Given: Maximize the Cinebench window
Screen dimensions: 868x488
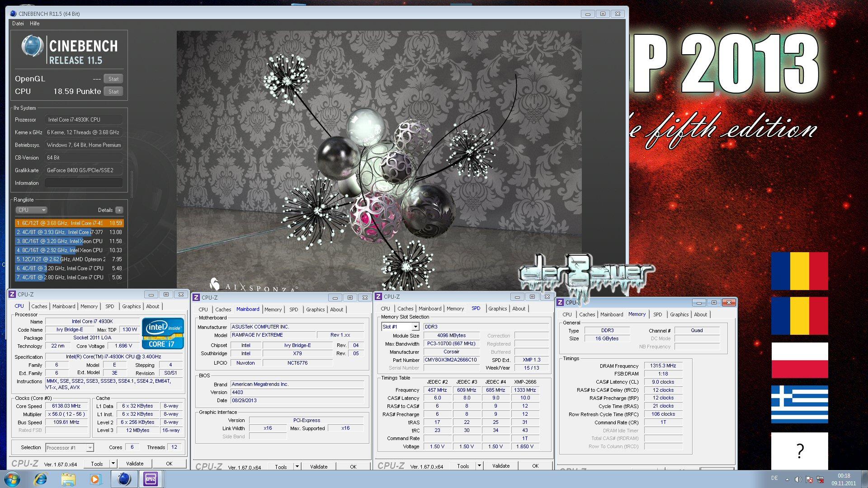Looking at the screenshot, I should 603,14.
